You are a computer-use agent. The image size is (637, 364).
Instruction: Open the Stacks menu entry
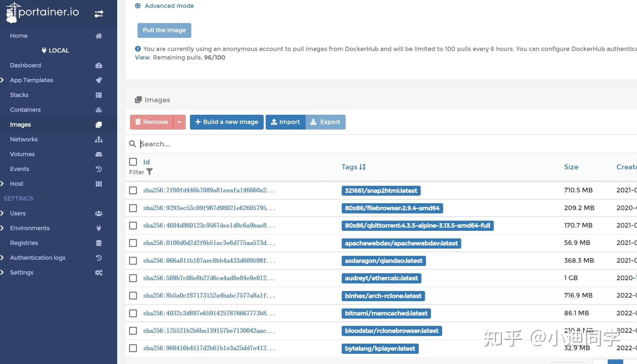[19, 95]
